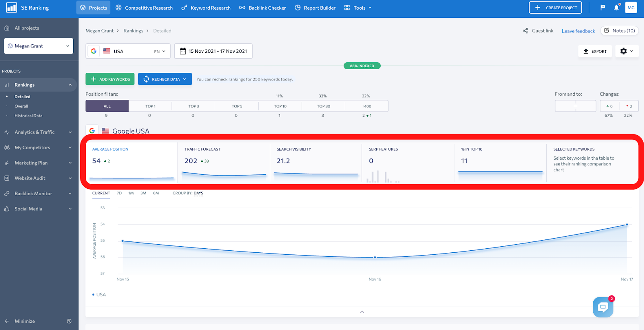Viewport: 644px width, 330px height.
Task: Expand the Tools menu
Action: pyautogui.click(x=358, y=8)
